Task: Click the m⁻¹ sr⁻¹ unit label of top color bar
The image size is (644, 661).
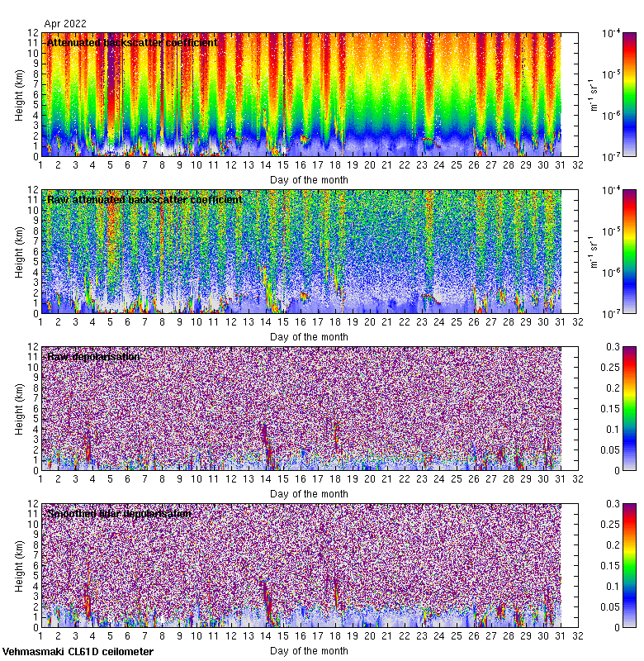Action: pyautogui.click(x=594, y=95)
